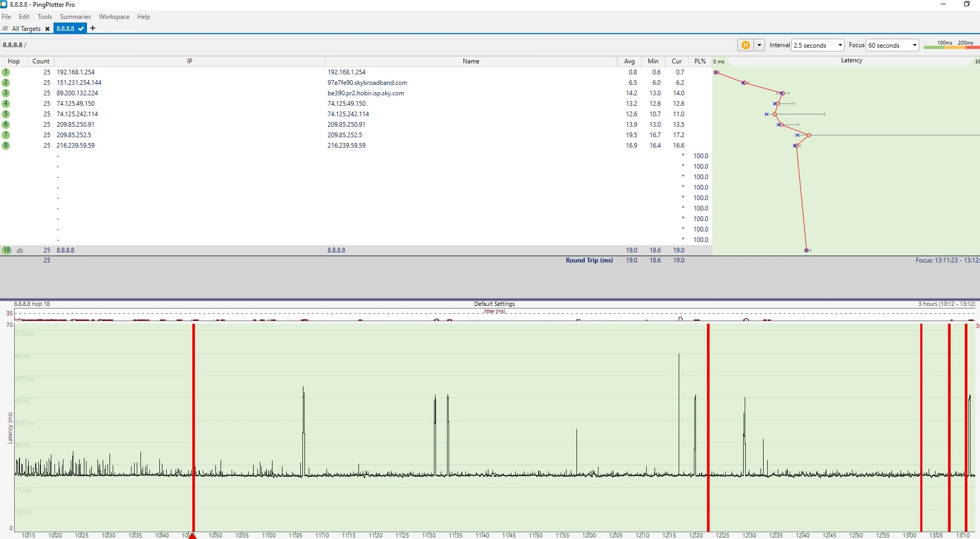Select hop 4 green circle icon

[x=6, y=104]
